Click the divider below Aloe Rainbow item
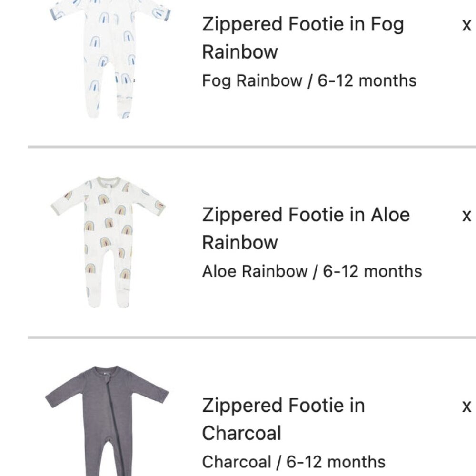The width and height of the screenshot is (476, 476). click(x=238, y=334)
